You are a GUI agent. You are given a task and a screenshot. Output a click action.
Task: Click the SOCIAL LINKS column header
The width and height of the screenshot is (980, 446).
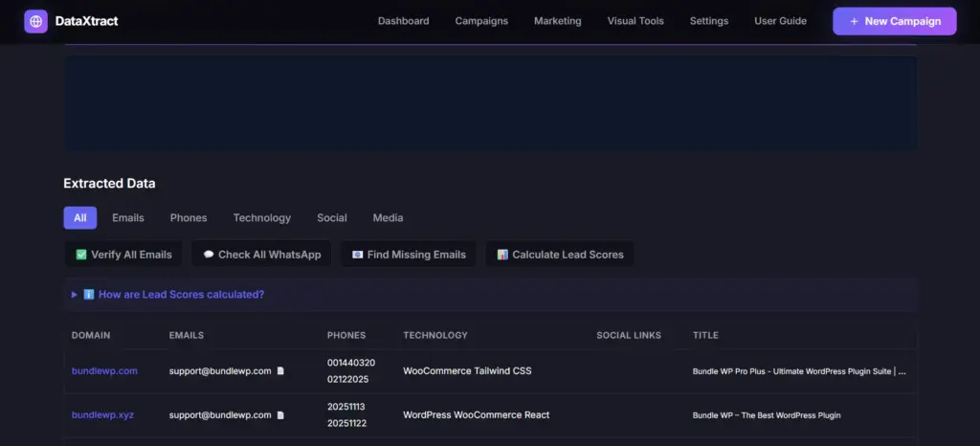tap(629, 335)
